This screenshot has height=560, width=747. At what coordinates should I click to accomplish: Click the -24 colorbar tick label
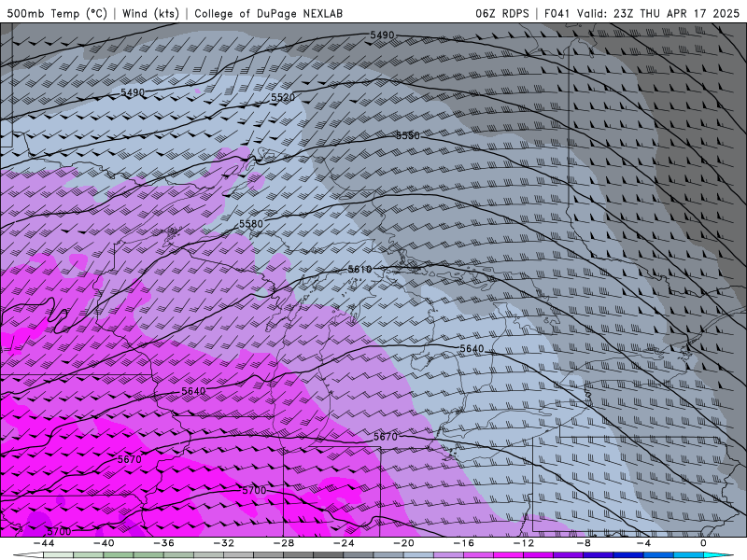[x=344, y=543]
